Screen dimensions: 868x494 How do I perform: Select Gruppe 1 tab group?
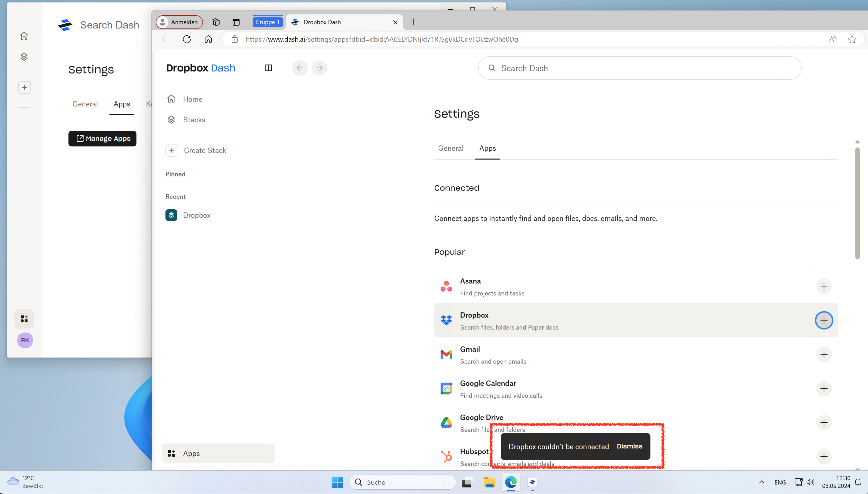(267, 22)
